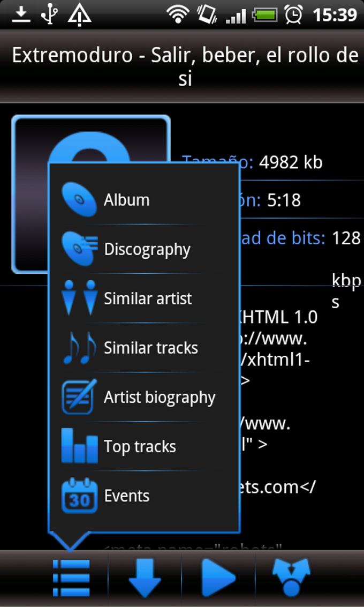The height and width of the screenshot is (607, 364).
Task: Tap the USB connection status icon
Action: [x=49, y=14]
